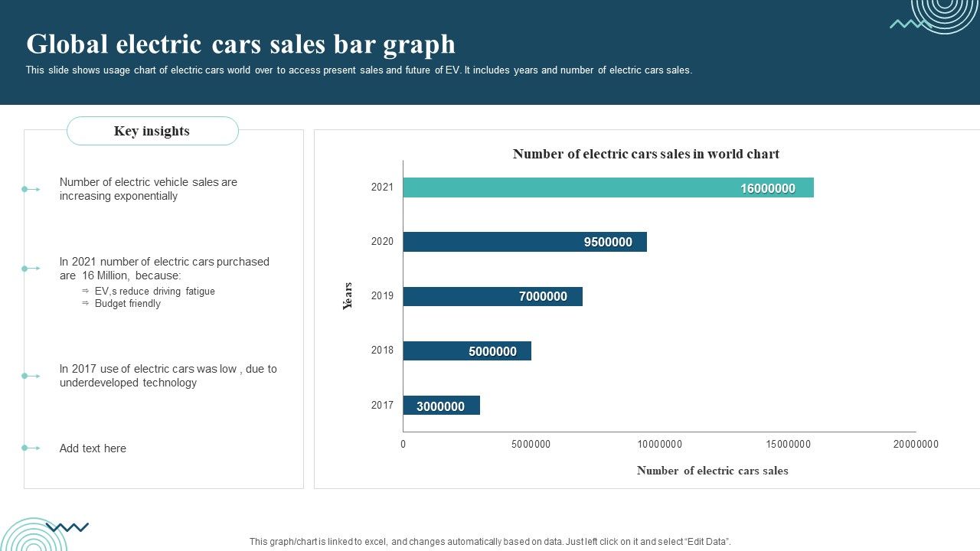Click the '0' tick on the horizontal axis
Image resolution: width=980 pixels, height=551 pixels.
(x=403, y=444)
